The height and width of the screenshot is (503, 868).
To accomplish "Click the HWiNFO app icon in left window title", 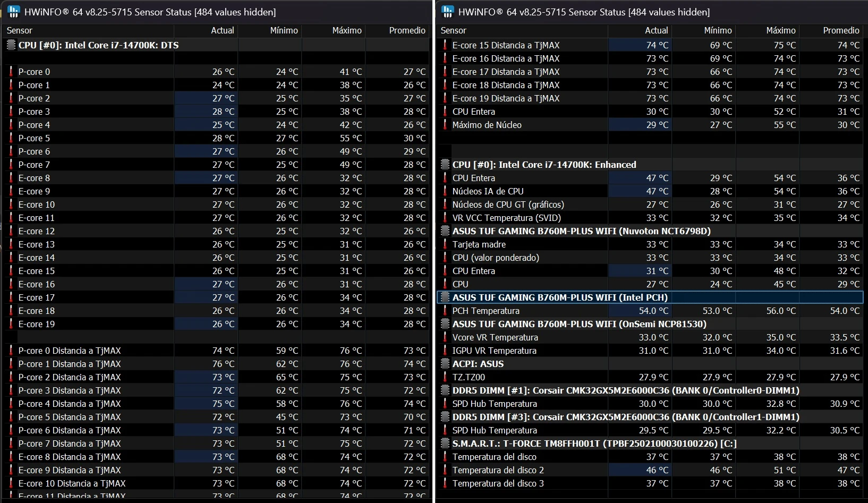I will [x=14, y=11].
